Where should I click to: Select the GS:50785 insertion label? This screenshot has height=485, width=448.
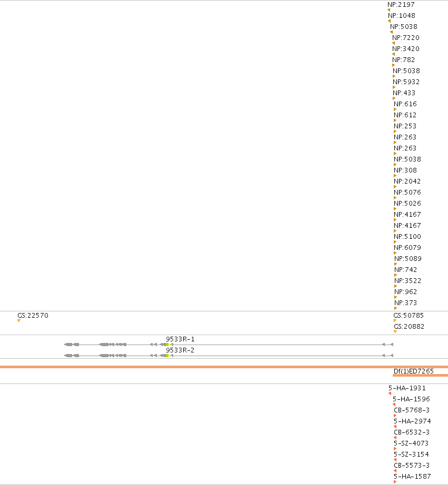(409, 316)
